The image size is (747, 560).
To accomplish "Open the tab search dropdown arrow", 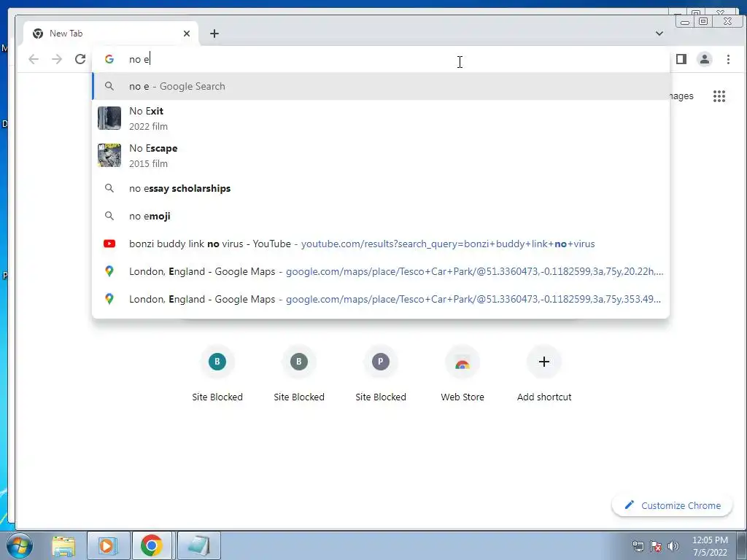I will click(x=659, y=34).
